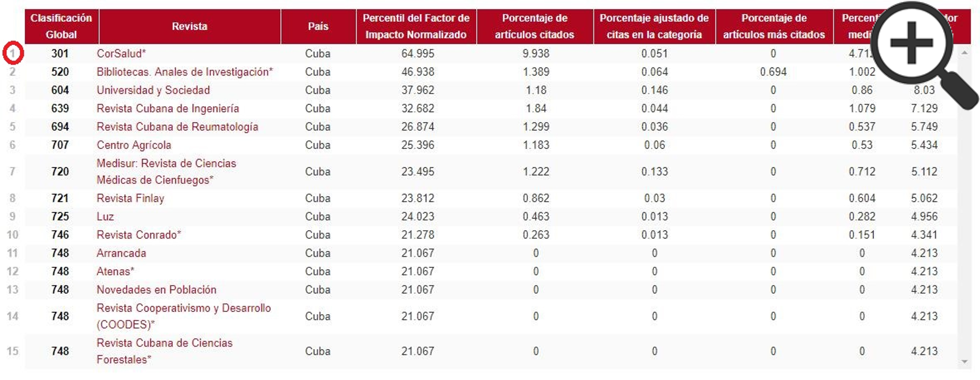Open Bibliotecas. Anales de Investigación link
Viewport: 980px width, 380px height.
coord(184,72)
